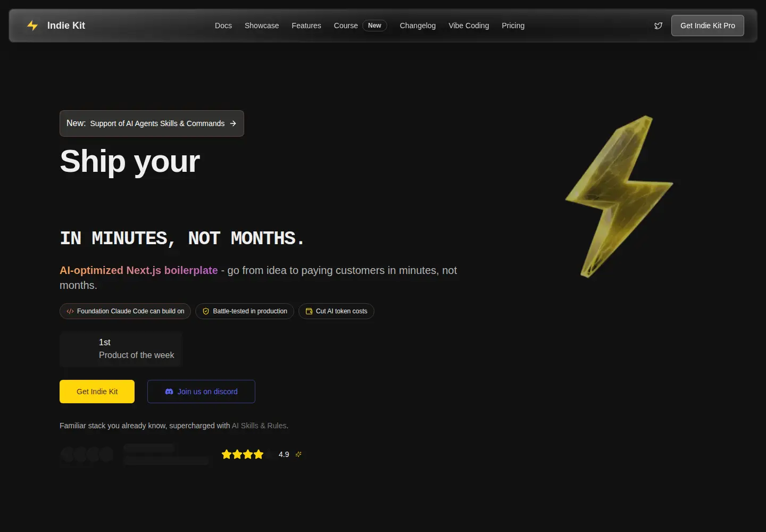Go to the Showcase page
The image size is (766, 532).
(x=262, y=26)
